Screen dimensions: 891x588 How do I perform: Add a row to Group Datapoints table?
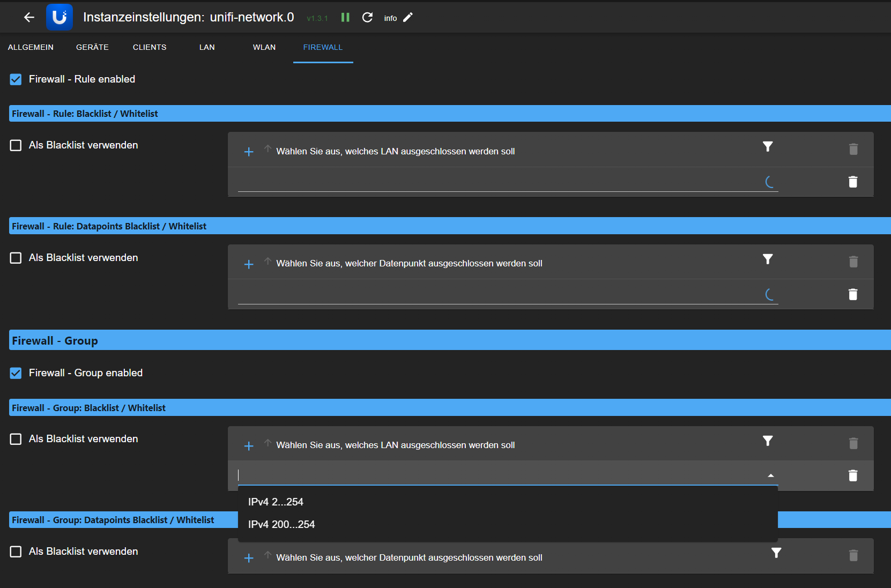click(249, 558)
